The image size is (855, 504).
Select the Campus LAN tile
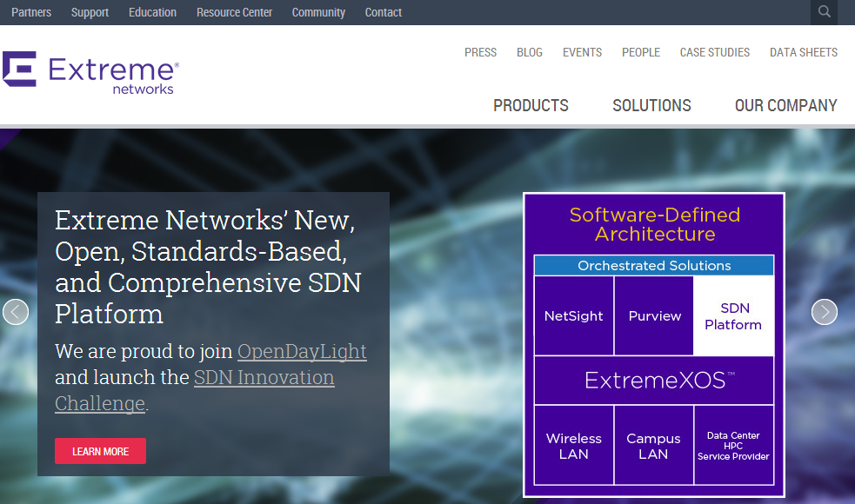[x=654, y=445]
